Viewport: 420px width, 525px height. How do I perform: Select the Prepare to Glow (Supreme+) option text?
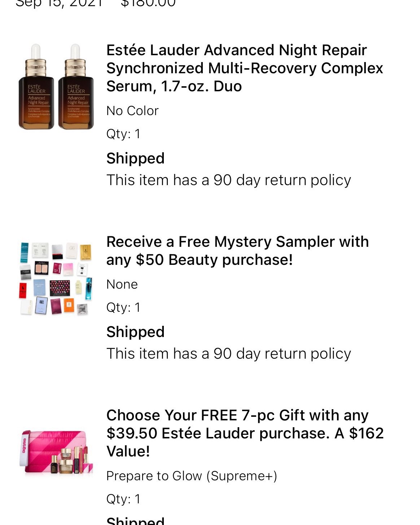pyautogui.click(x=192, y=476)
